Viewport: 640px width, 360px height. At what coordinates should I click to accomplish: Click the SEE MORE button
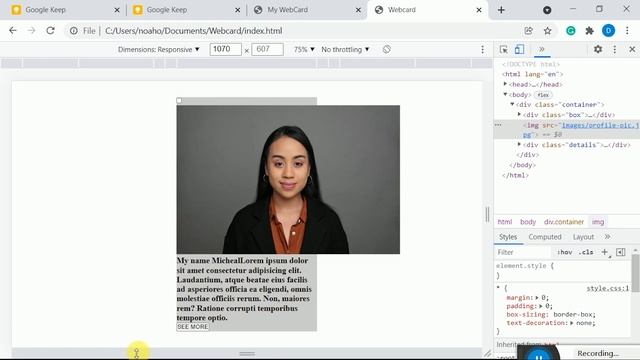point(193,327)
